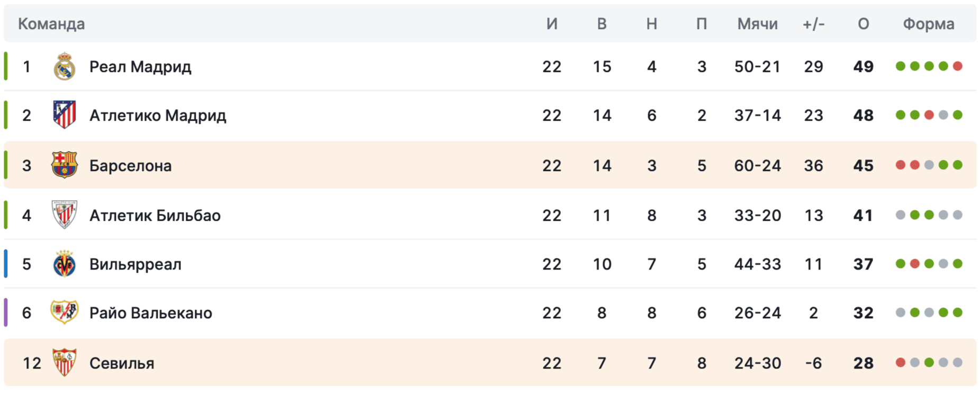Click Atletico Madrid's gray draw form dot
Image resolution: width=980 pixels, height=394 pixels.
coord(943,115)
